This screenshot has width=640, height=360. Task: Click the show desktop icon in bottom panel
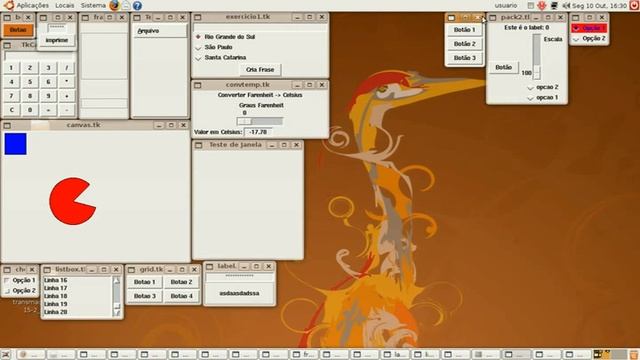[x=5, y=354]
